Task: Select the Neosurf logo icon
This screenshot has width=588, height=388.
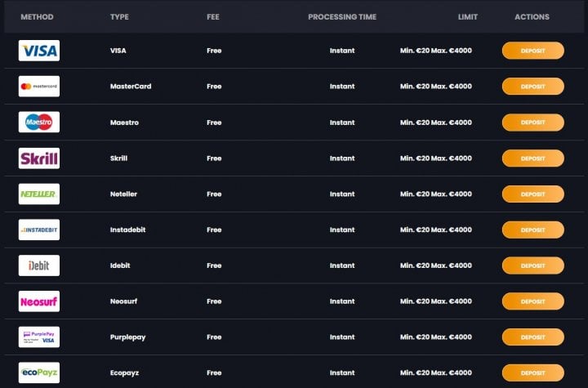Action: tap(39, 301)
